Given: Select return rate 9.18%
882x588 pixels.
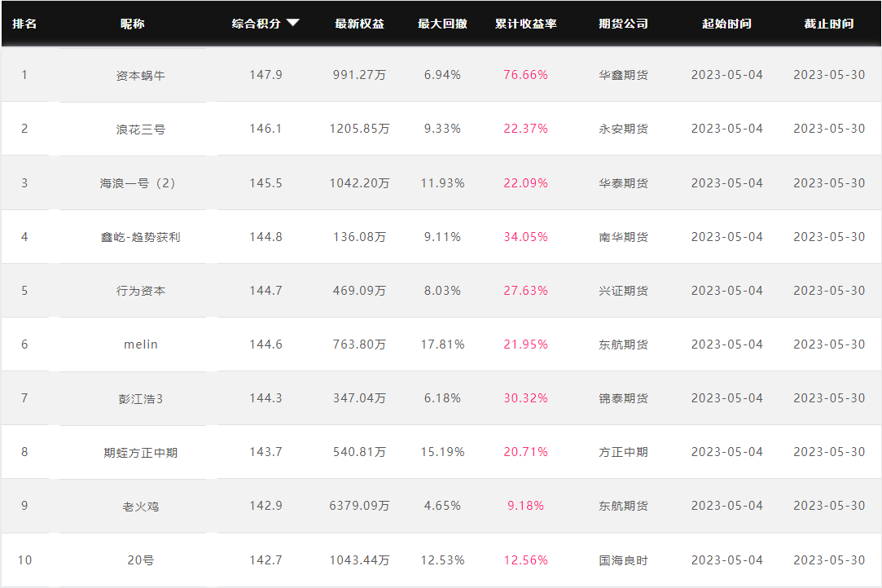Looking at the screenshot, I should coord(525,505).
